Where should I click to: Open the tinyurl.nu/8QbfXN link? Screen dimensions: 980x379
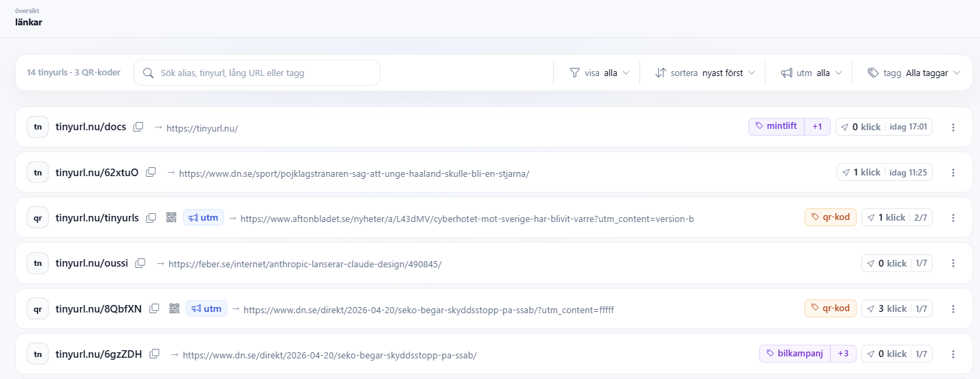[x=99, y=308]
